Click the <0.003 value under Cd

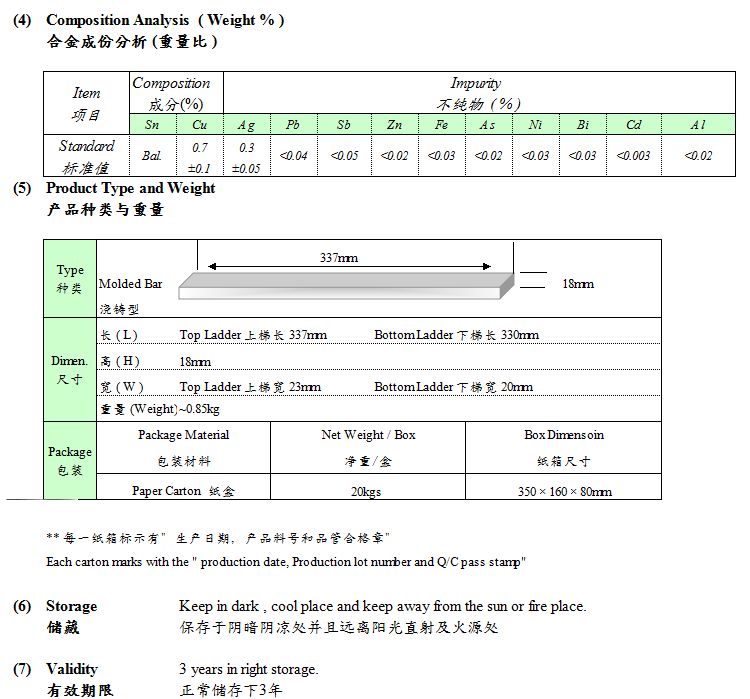click(x=633, y=156)
